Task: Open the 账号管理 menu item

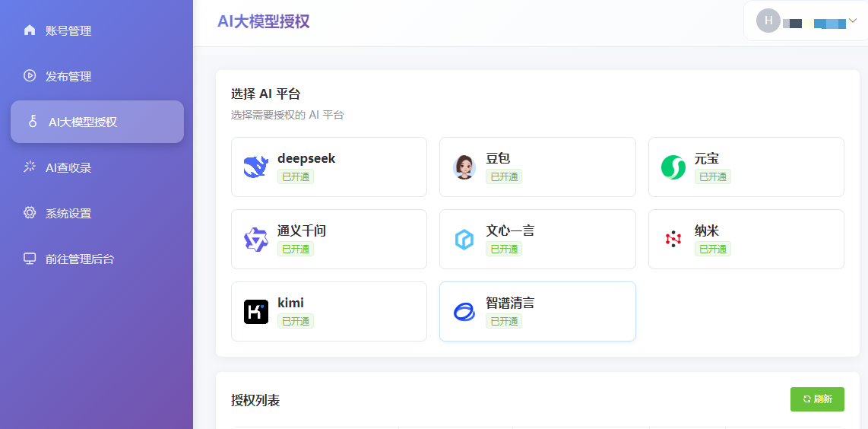Action: [68, 31]
